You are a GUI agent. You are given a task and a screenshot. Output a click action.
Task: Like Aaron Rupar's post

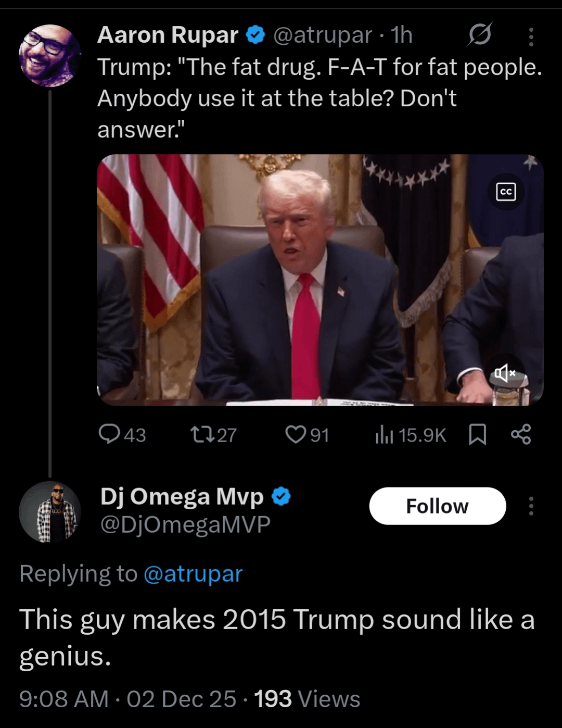point(296,434)
